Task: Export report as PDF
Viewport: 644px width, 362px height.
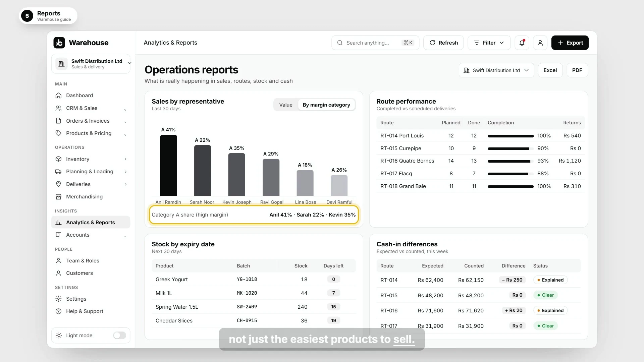Action: [577, 70]
